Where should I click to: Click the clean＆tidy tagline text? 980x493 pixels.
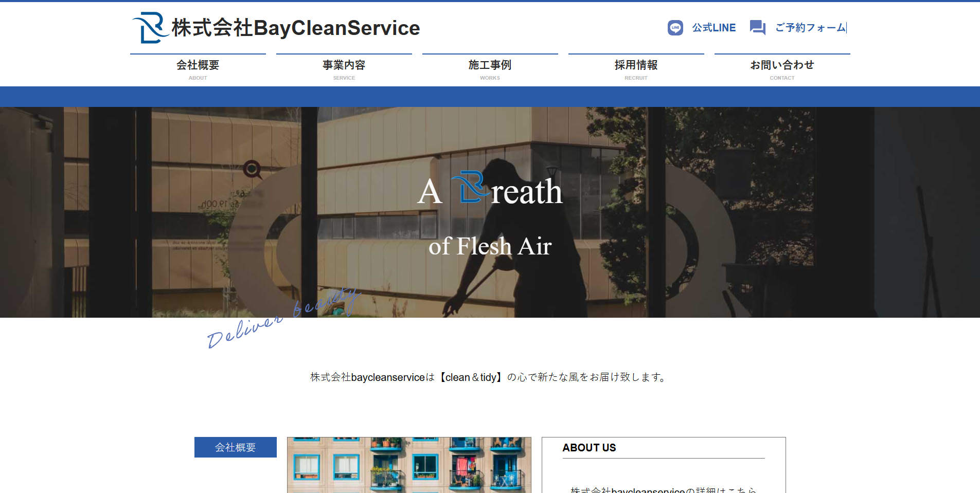[488, 377]
